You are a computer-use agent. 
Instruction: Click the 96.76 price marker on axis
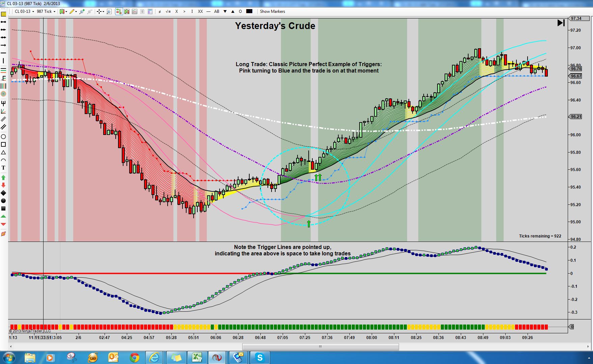point(576,69)
